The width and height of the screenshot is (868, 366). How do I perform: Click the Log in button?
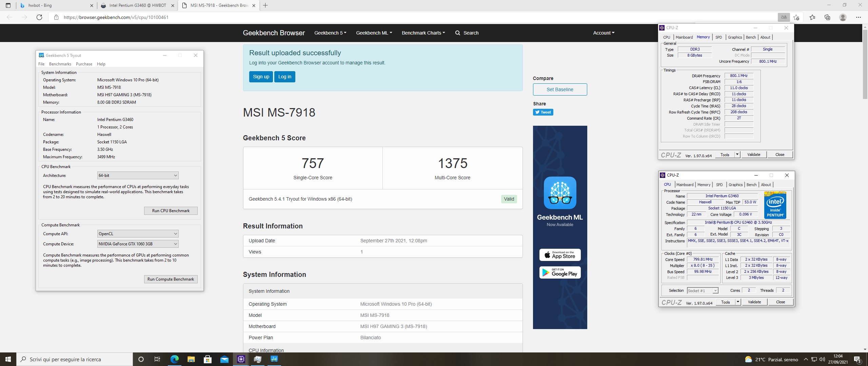285,77
